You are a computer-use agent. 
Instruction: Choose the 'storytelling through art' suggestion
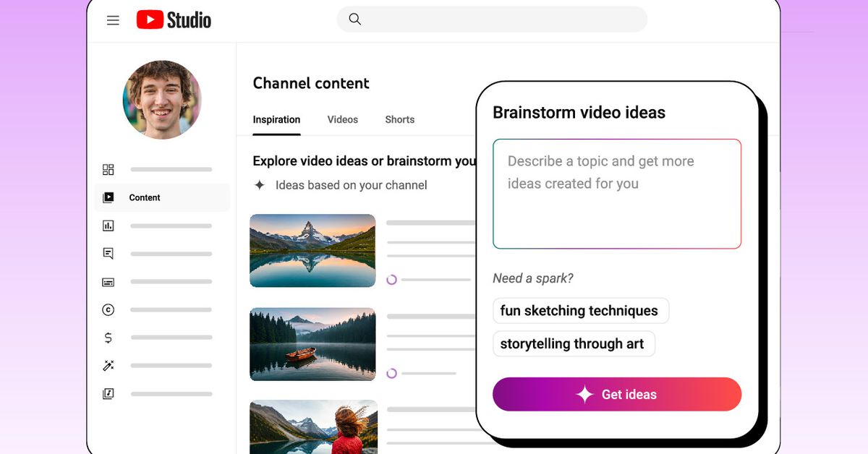[573, 344]
